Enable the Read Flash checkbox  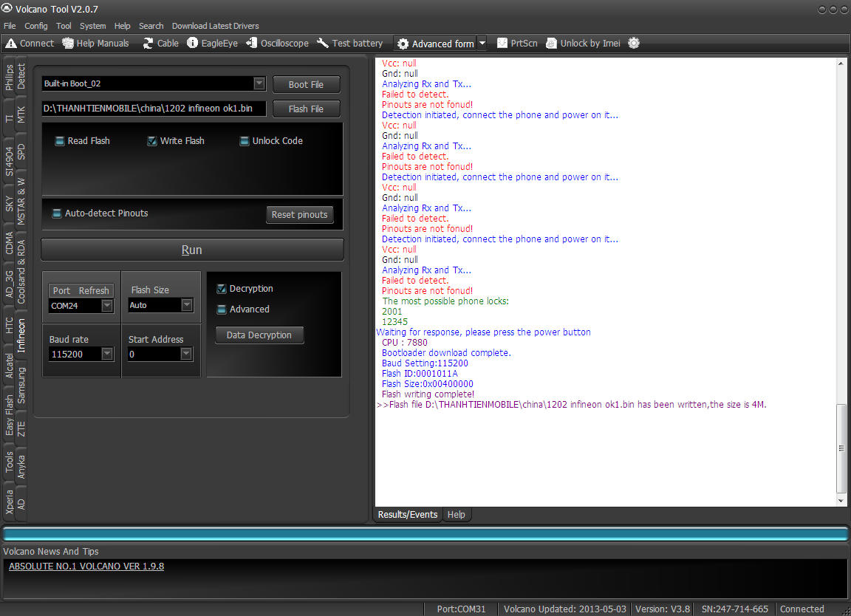(x=60, y=141)
